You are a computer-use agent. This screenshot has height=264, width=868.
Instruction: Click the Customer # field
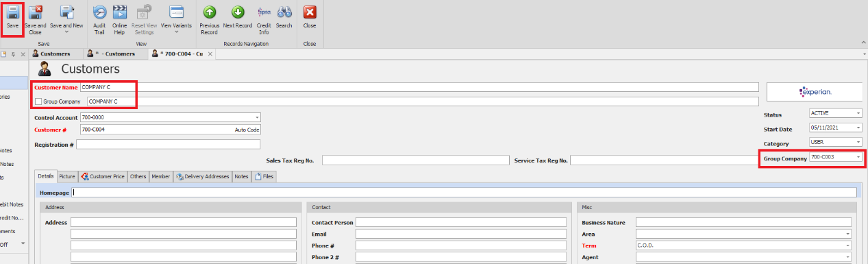pos(156,130)
